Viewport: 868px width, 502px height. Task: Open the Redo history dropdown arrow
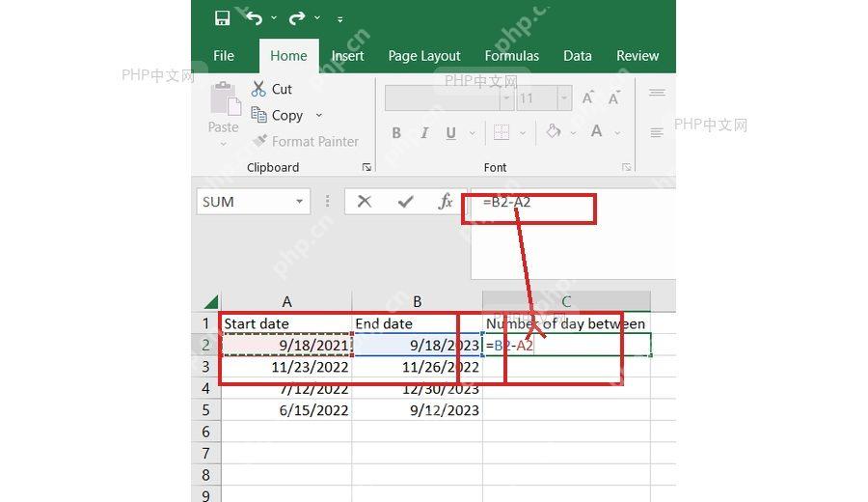click(317, 18)
